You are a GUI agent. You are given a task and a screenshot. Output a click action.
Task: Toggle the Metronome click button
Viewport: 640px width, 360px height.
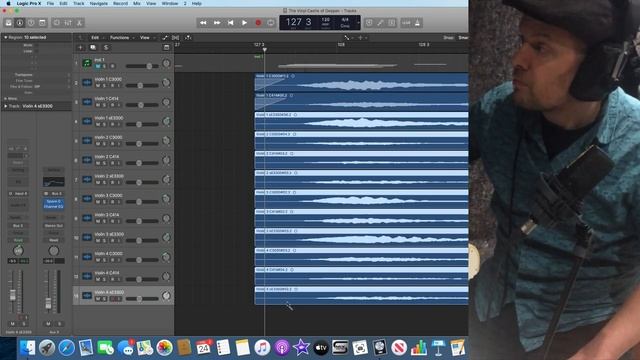click(x=417, y=23)
